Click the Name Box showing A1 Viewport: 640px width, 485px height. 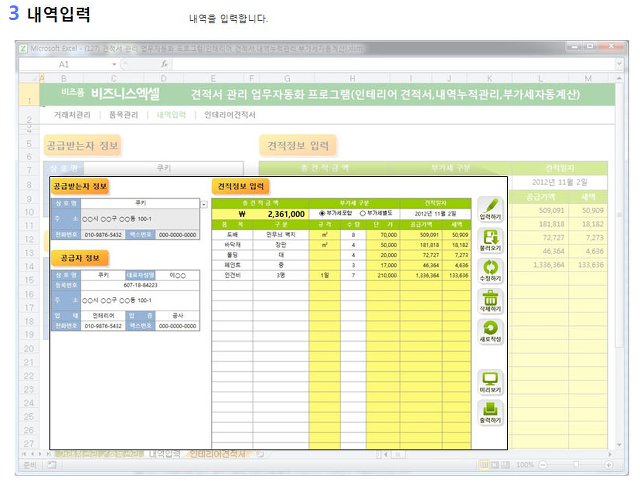[x=64, y=64]
